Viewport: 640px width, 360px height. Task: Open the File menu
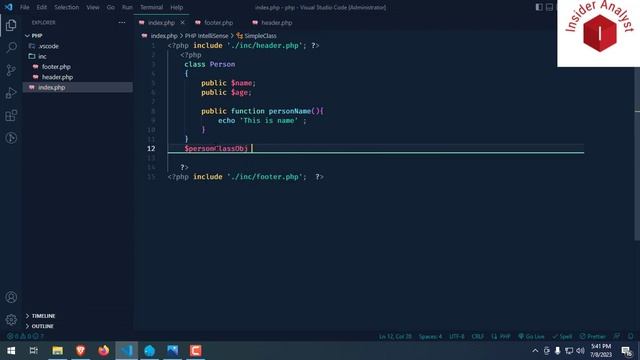point(24,7)
